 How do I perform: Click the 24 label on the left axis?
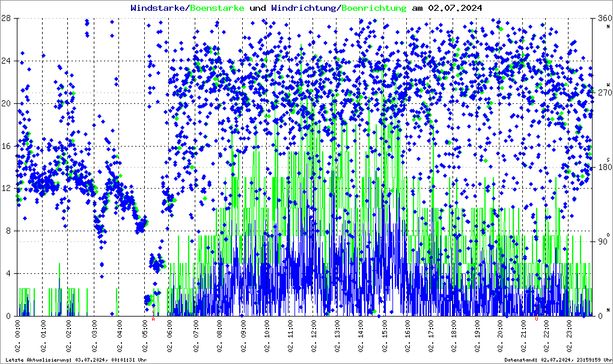tap(5, 61)
